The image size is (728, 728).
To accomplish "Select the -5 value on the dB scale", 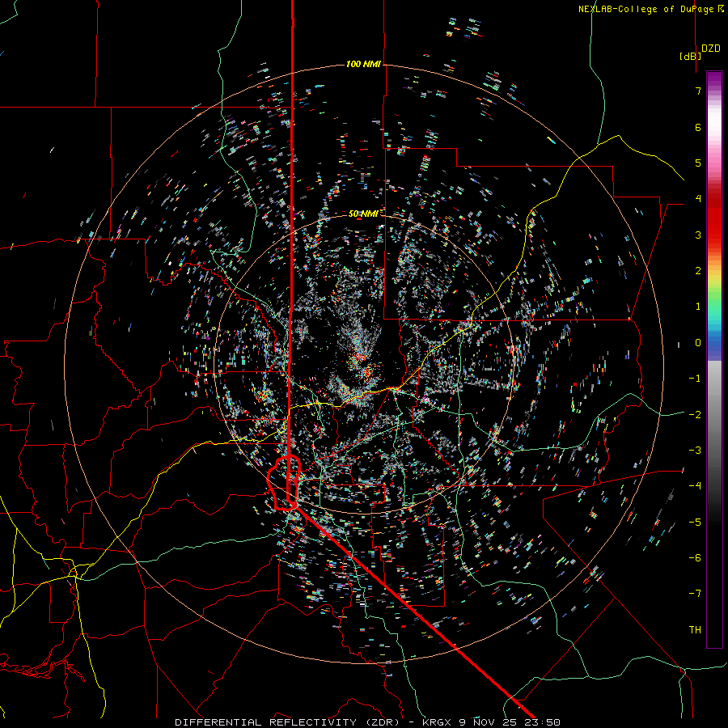I will point(695,522).
